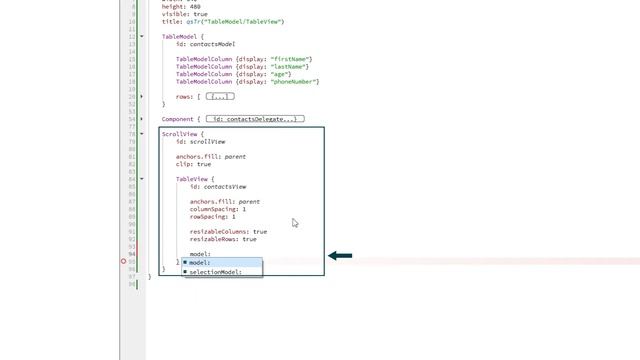Place cursor on 'visible: true' line
The image size is (640, 360).
(184, 14)
